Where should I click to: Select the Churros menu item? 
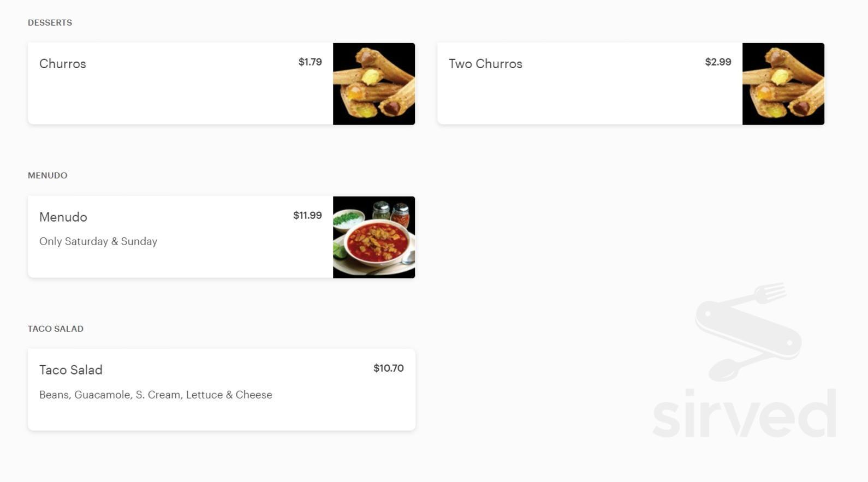(x=180, y=83)
